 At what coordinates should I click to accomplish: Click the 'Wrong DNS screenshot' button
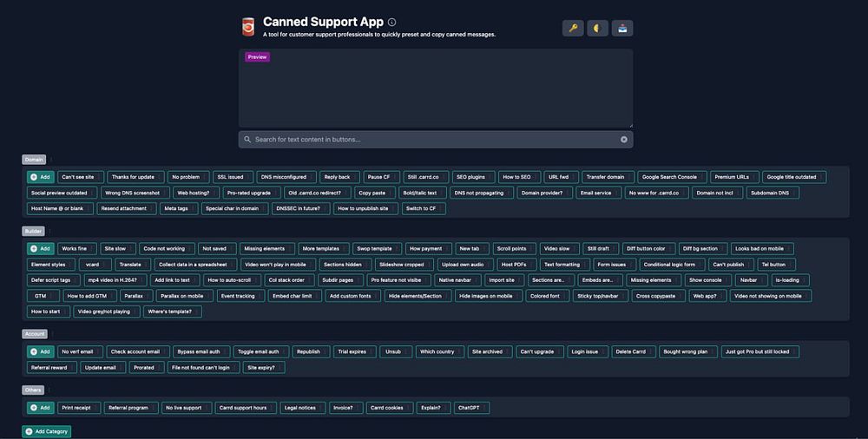point(135,193)
